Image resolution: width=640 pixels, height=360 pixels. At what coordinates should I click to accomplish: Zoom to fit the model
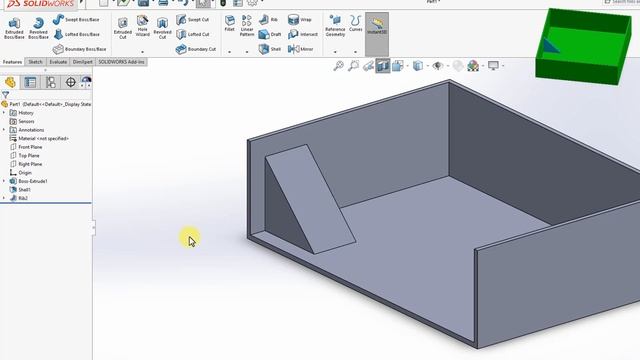coord(338,66)
